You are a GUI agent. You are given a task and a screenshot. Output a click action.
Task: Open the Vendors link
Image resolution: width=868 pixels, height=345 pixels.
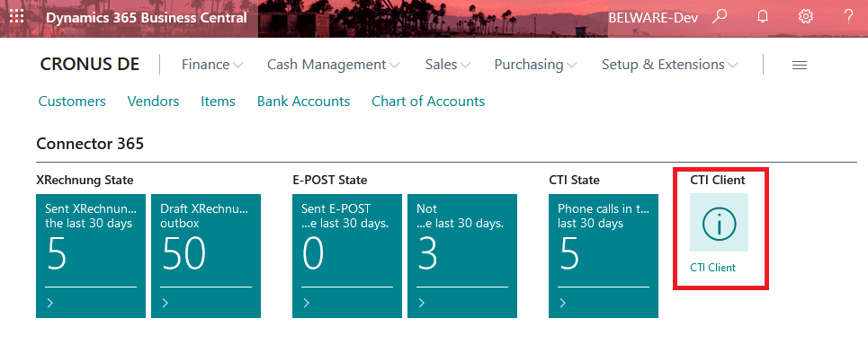click(153, 102)
